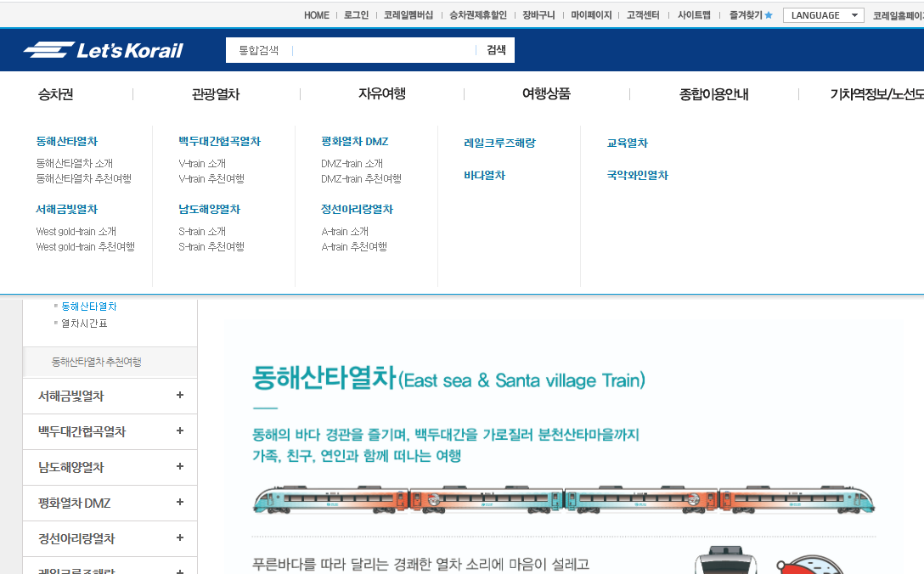Select the 관광열차 main menu

coord(216,94)
